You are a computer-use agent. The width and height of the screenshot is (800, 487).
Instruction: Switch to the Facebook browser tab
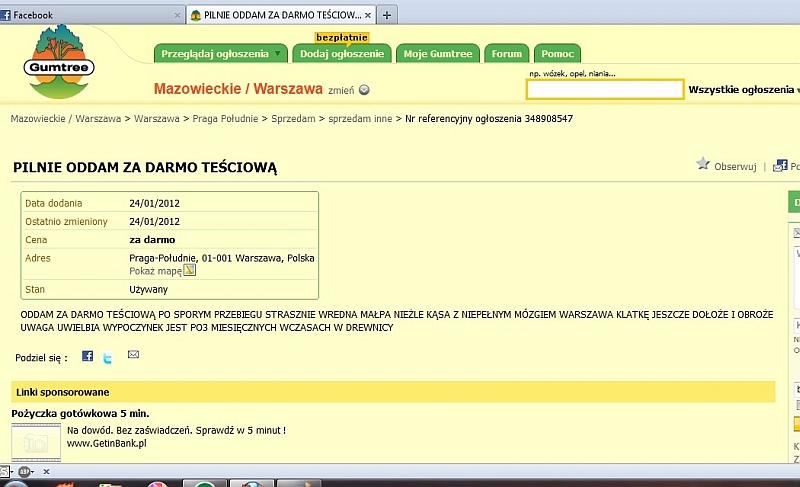(x=90, y=15)
